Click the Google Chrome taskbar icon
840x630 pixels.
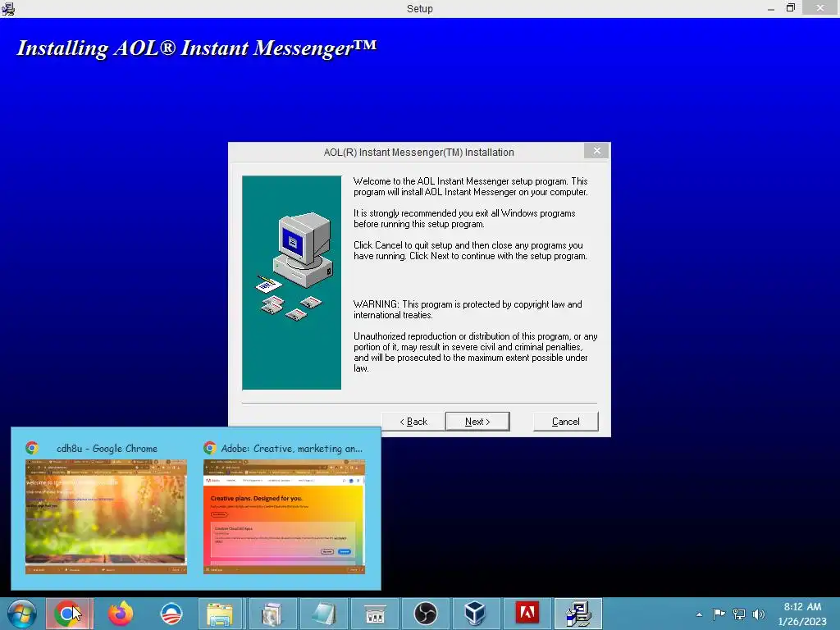(69, 614)
